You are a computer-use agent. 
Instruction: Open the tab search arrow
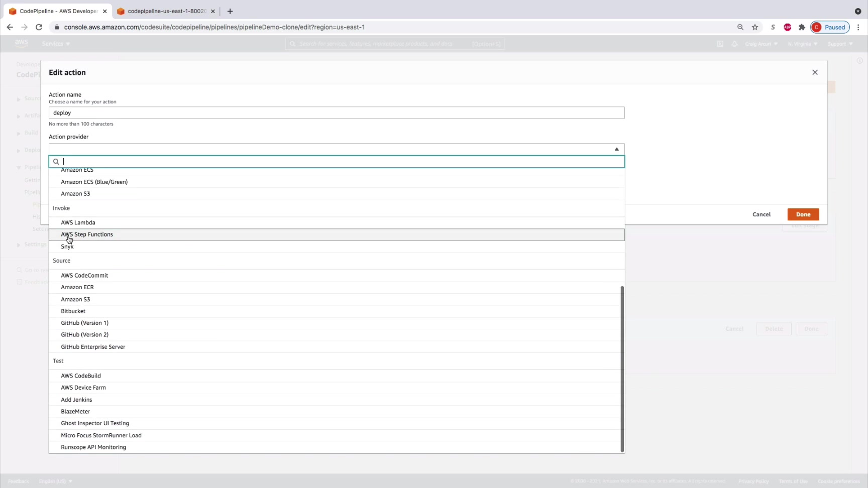858,11
